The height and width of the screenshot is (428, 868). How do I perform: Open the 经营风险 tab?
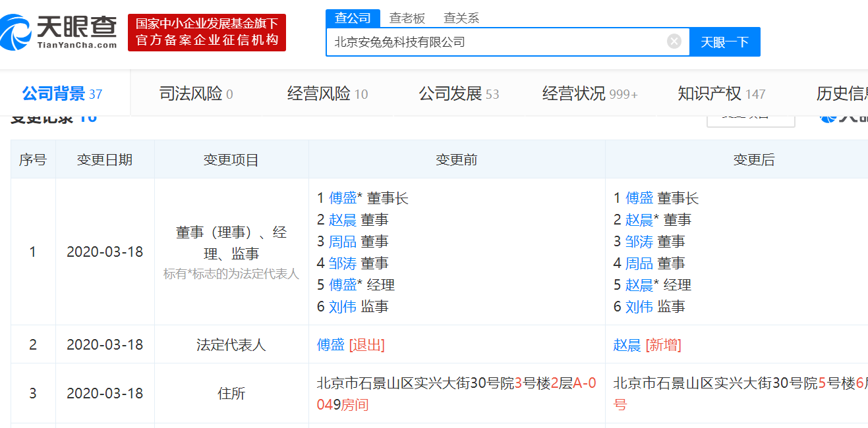328,94
